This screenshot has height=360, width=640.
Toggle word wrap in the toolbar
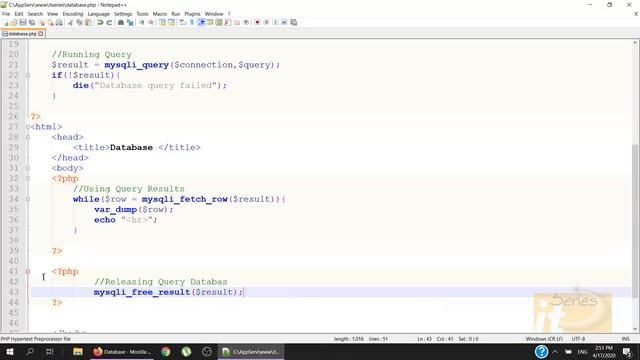183,22
